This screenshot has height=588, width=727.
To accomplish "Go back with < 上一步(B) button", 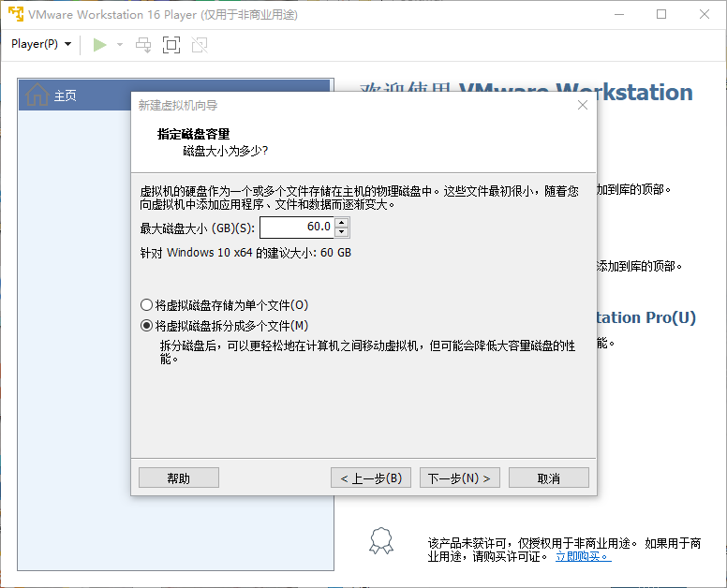I will (x=371, y=478).
